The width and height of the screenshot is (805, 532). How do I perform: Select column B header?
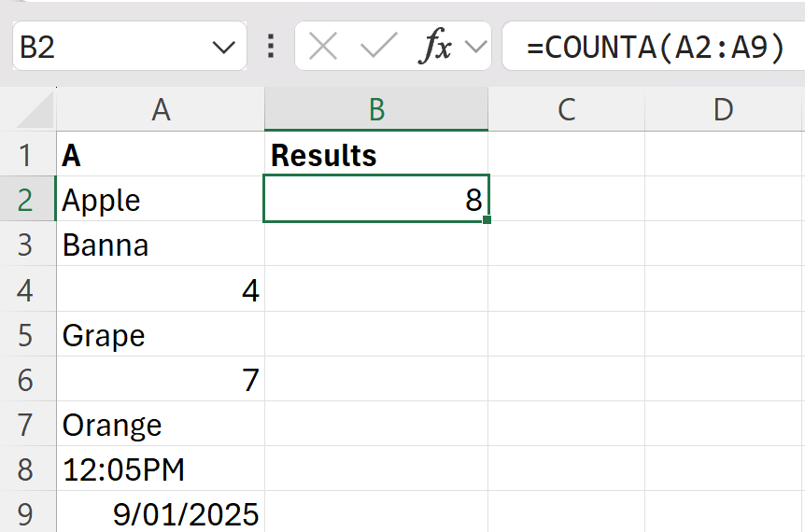[376, 110]
